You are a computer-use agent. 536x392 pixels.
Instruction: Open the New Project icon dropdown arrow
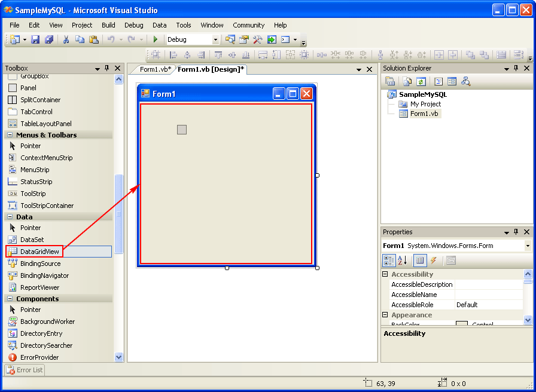(25, 40)
